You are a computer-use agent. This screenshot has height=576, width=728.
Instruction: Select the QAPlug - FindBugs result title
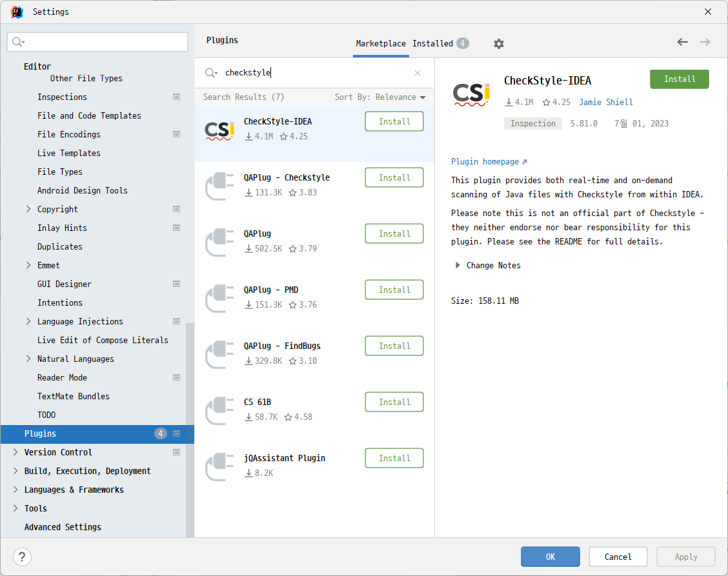282,346
